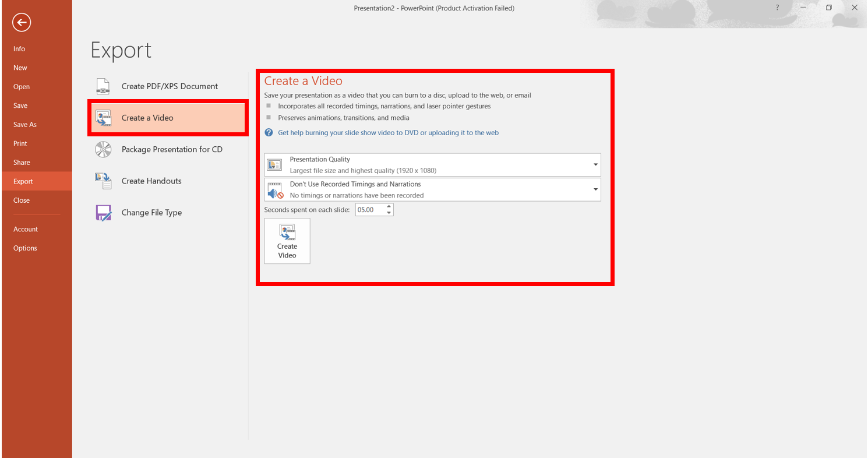The image size is (868, 458).
Task: Open the Info page
Action: (36, 49)
